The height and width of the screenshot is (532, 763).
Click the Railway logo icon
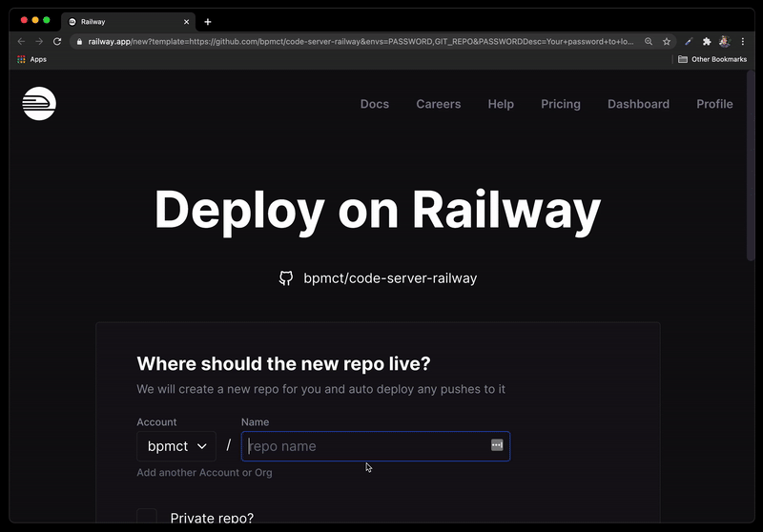point(39,104)
